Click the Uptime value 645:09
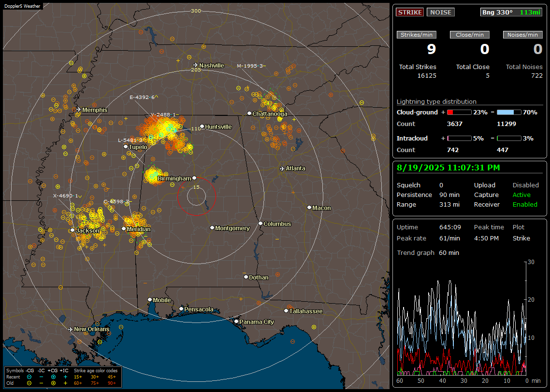This screenshot has width=550, height=392. coord(450,227)
